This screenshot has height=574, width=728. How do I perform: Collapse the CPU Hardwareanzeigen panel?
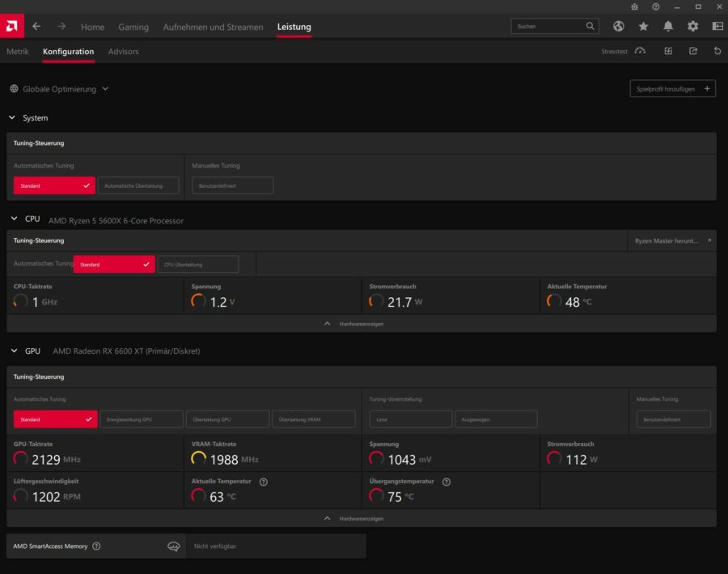tap(361, 323)
